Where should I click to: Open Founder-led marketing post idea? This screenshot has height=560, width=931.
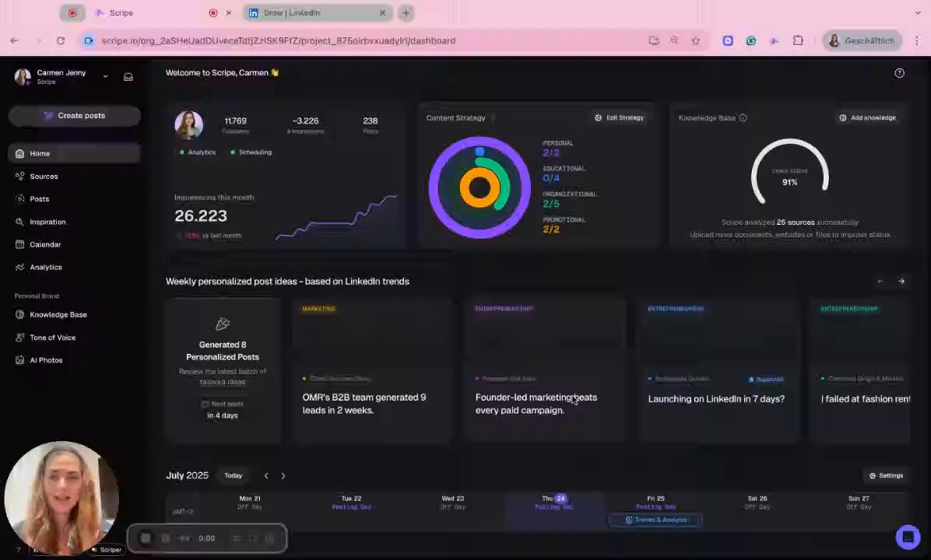(x=545, y=370)
